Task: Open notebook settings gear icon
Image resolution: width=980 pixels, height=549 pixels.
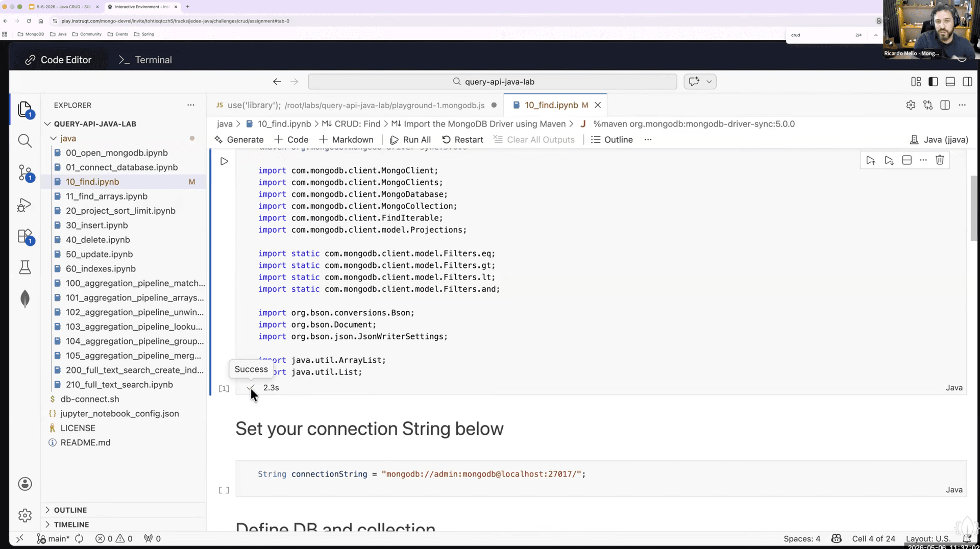Action: (911, 105)
